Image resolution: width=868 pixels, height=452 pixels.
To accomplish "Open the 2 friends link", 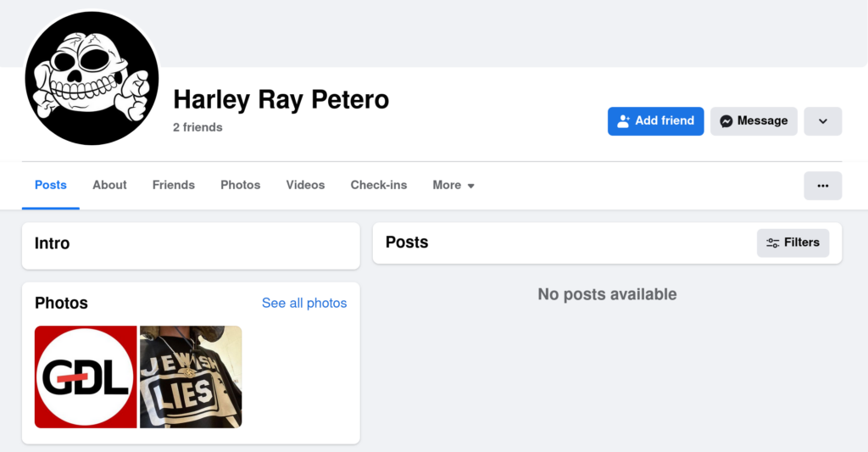I will (198, 127).
